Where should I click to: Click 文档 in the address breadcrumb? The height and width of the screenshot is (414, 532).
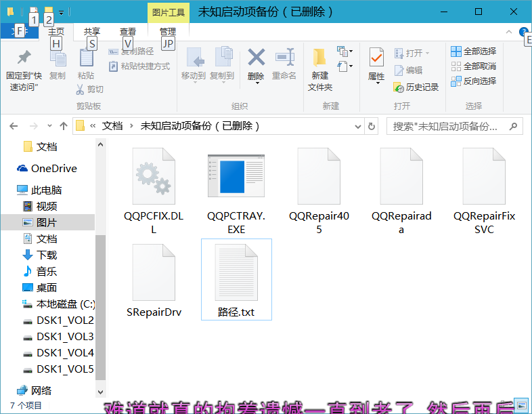112,126
